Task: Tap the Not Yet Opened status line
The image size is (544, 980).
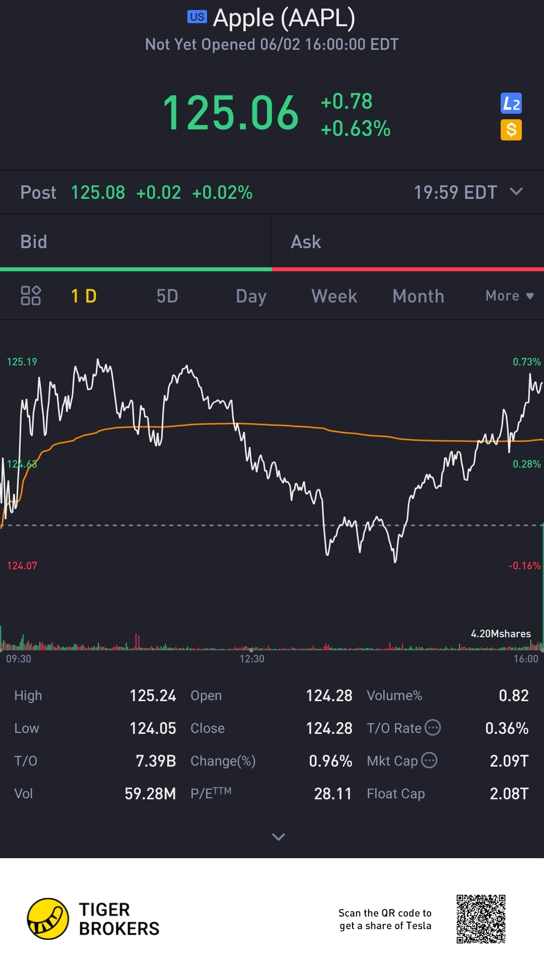Action: (272, 44)
